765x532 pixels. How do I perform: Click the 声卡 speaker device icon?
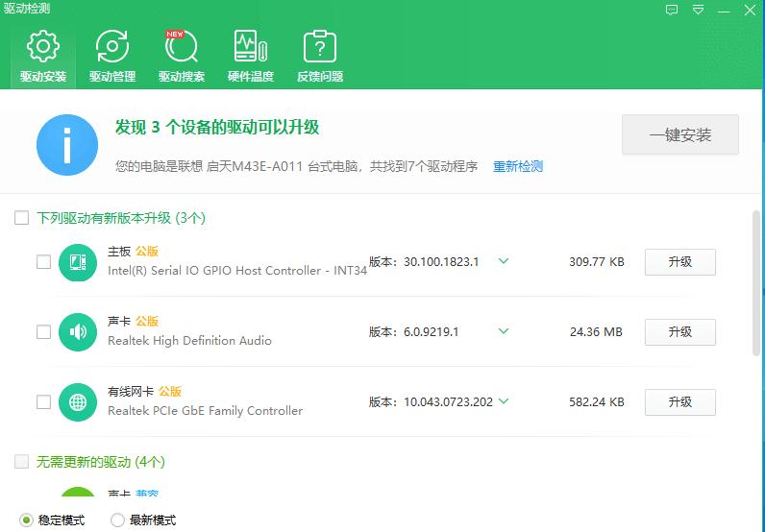[x=78, y=332]
